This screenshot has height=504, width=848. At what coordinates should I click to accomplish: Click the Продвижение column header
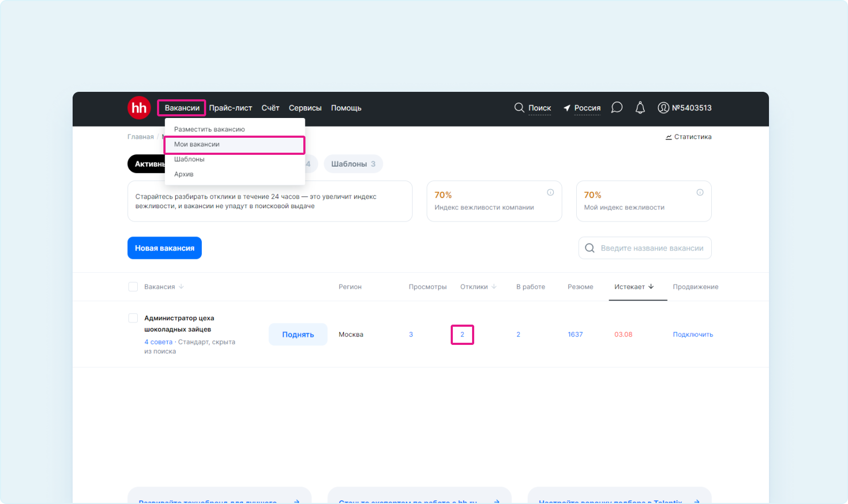pos(695,287)
